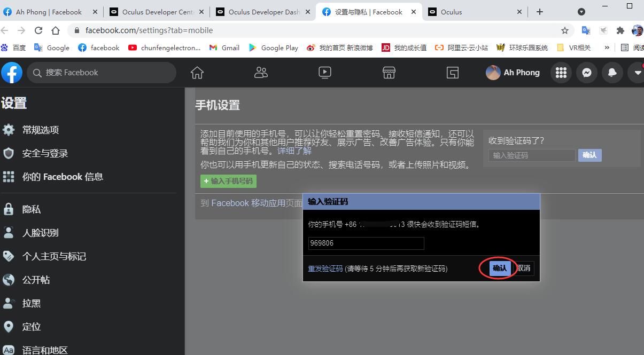Open the Ah Phong profile avatar
644x355 pixels.
[x=493, y=73]
